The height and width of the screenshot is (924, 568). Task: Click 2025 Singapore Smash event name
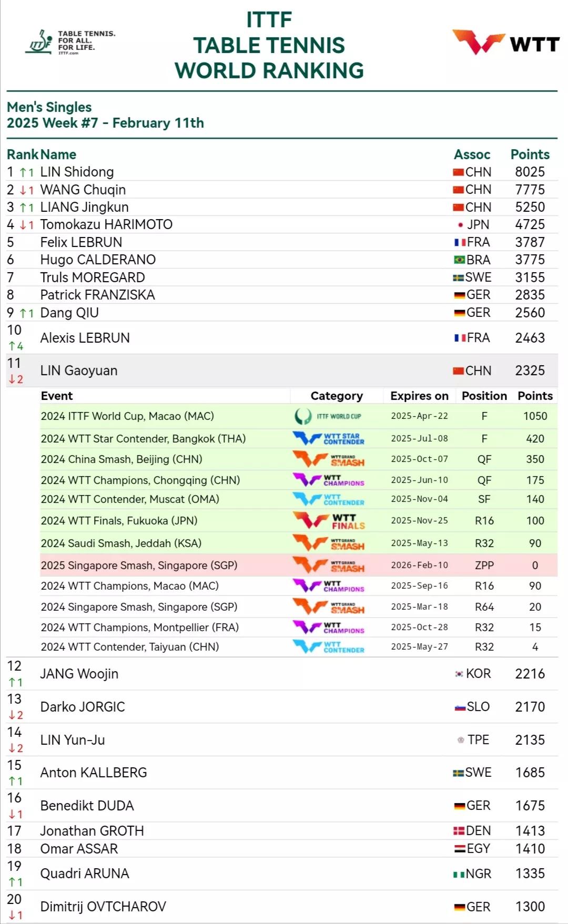coord(139,565)
